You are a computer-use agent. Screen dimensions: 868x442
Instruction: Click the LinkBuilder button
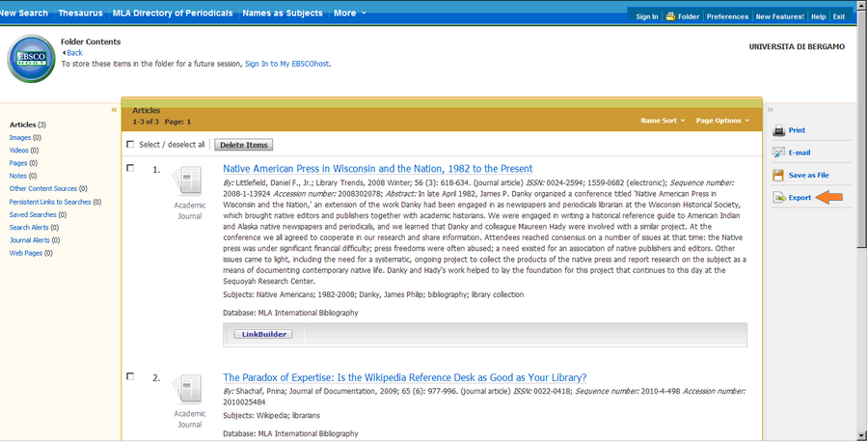pyautogui.click(x=263, y=334)
